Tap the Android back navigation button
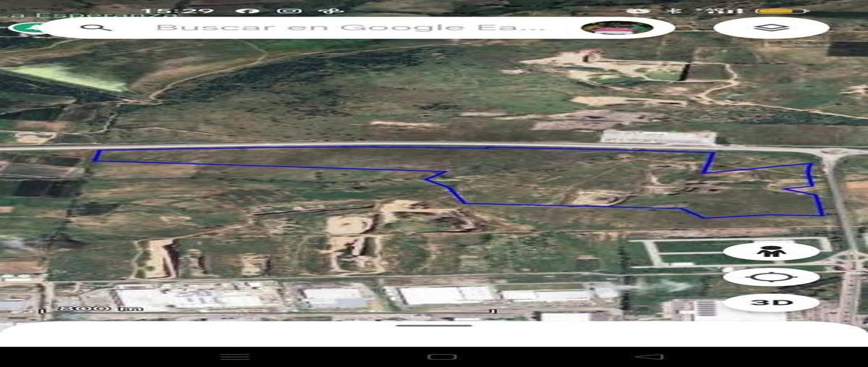Screen dimensions: 868x367 click(649, 357)
